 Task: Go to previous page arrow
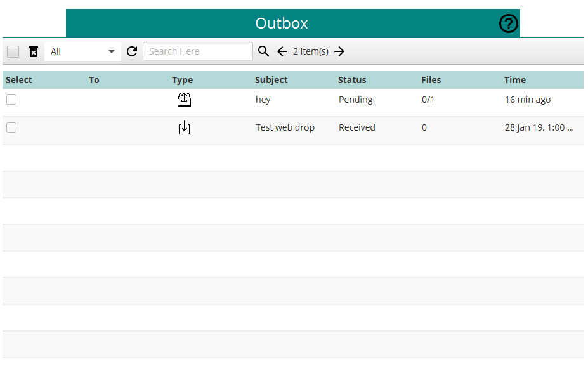(282, 51)
